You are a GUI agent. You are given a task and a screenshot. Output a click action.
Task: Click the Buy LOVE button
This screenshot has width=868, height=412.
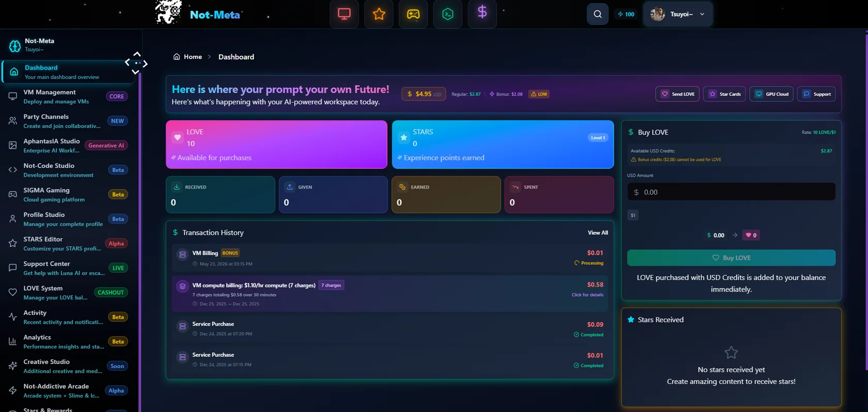731,258
